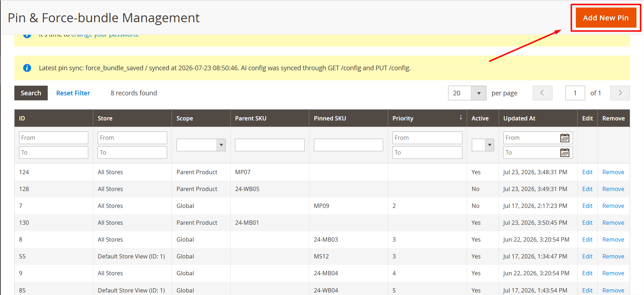Sort by the Updated At column header
The width and height of the screenshot is (644, 295).
[538, 118]
